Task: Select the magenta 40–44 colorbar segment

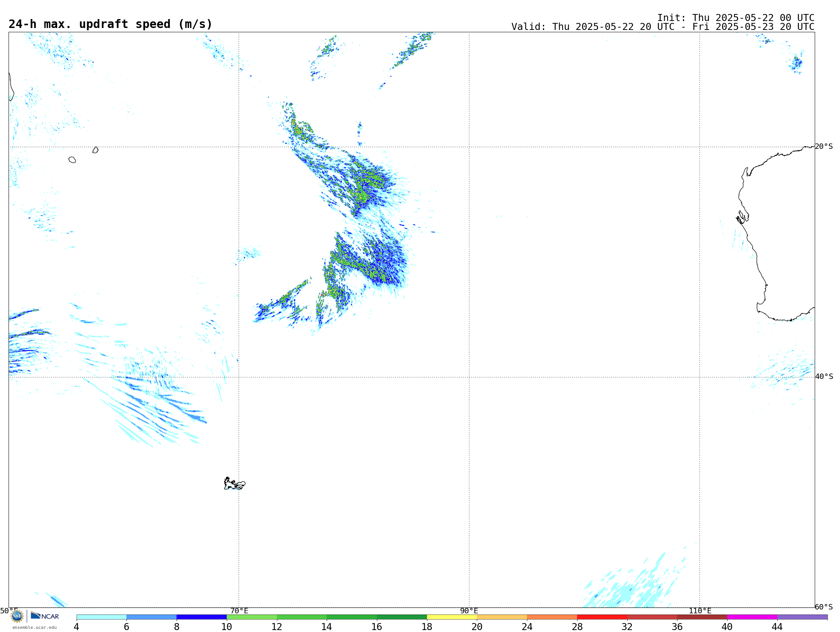Action: point(752,617)
